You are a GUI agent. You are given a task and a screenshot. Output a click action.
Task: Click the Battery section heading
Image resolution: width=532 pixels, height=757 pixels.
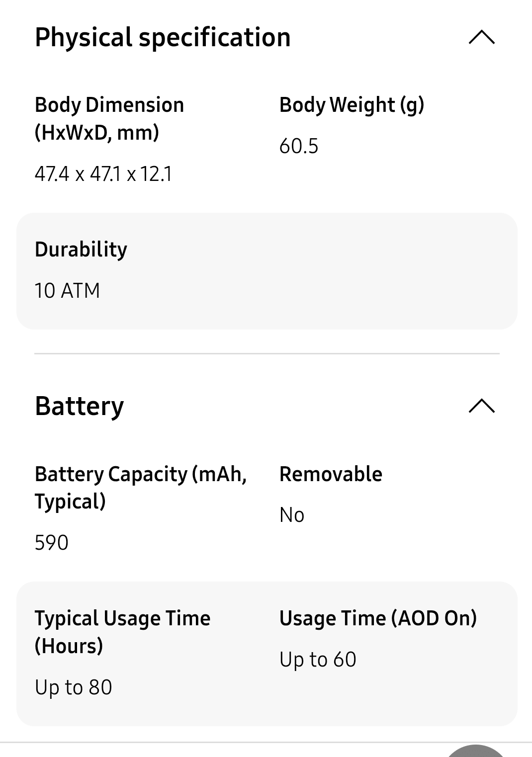79,406
